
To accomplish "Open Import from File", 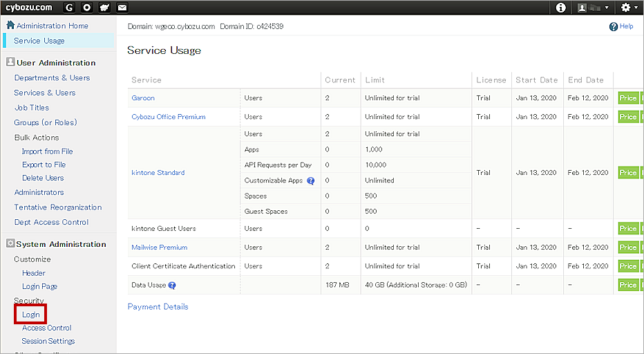I will [x=47, y=151].
